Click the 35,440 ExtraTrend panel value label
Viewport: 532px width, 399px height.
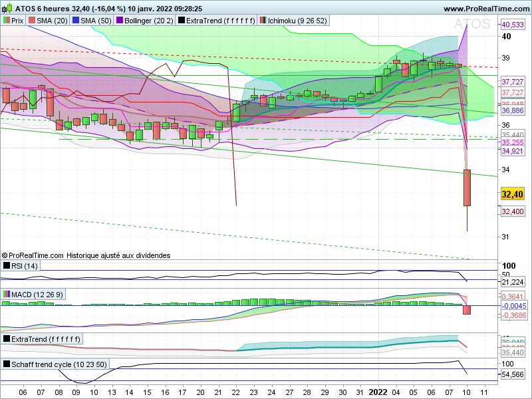click(512, 353)
